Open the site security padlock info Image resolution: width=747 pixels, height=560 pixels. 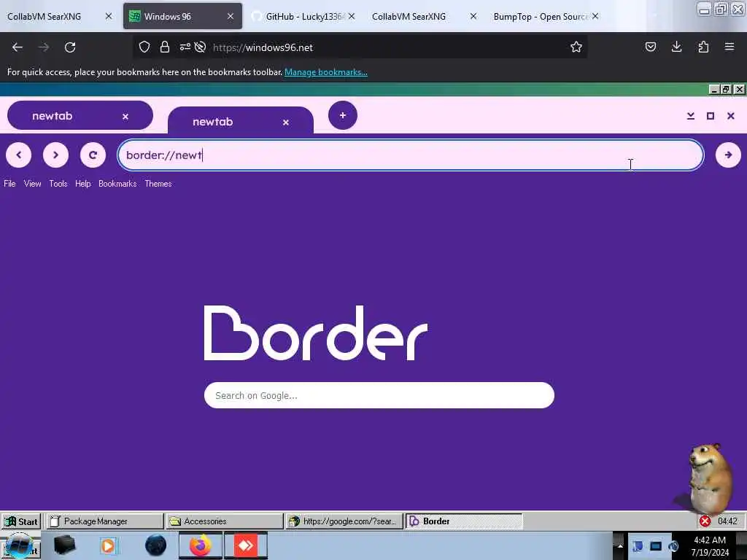click(x=165, y=47)
